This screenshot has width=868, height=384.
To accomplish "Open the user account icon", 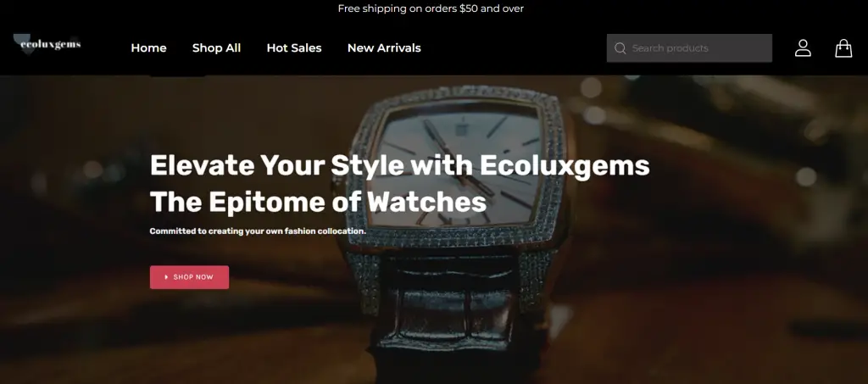I will [803, 48].
